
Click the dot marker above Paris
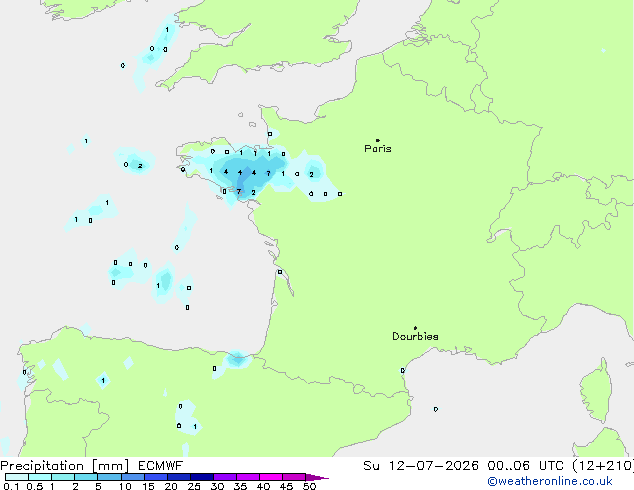378,140
